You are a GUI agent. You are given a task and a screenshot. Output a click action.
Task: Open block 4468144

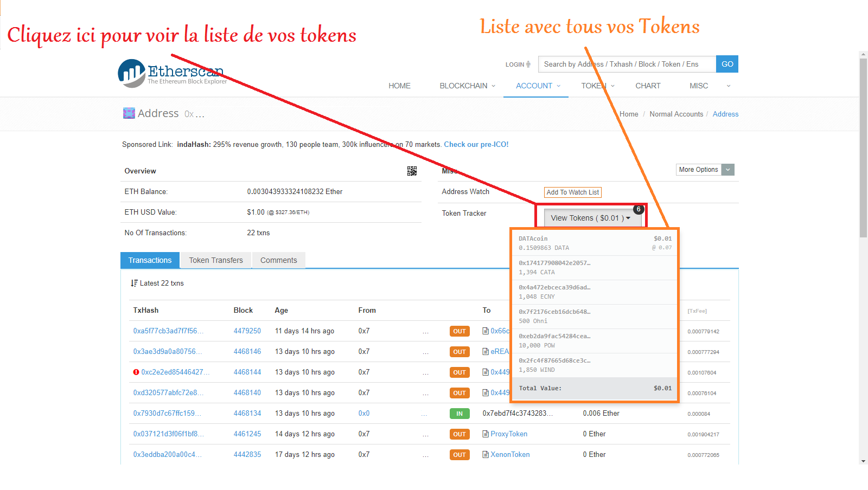coord(247,372)
